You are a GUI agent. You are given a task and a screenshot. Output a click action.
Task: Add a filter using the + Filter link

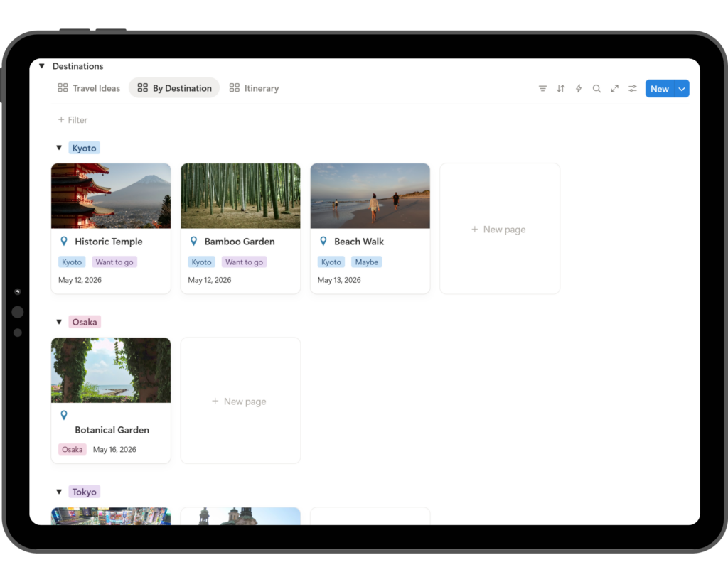click(72, 119)
